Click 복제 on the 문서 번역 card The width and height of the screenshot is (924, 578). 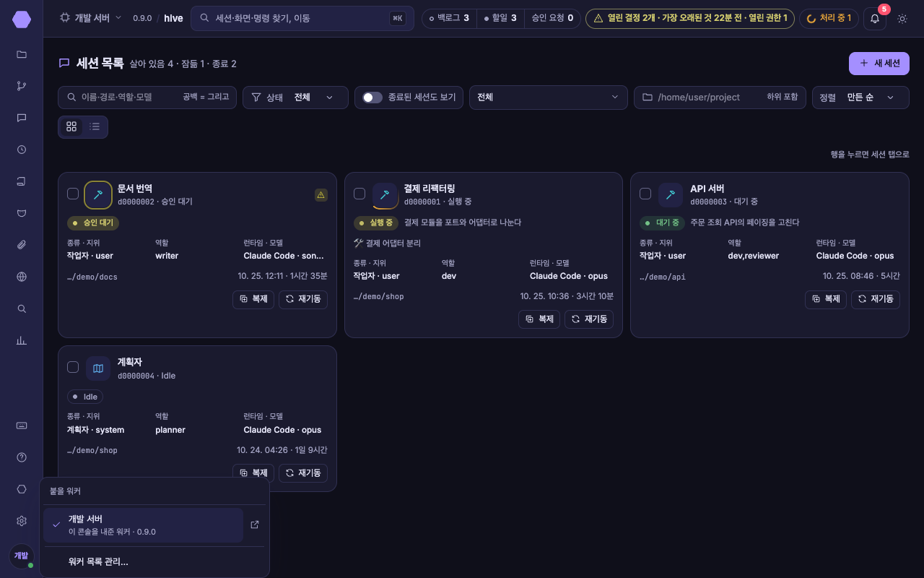point(253,299)
